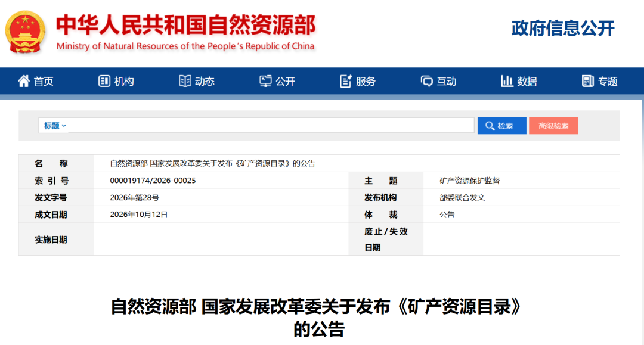Click the chat bubble icon beside 互动
The width and height of the screenshot is (644, 345).
coord(426,81)
